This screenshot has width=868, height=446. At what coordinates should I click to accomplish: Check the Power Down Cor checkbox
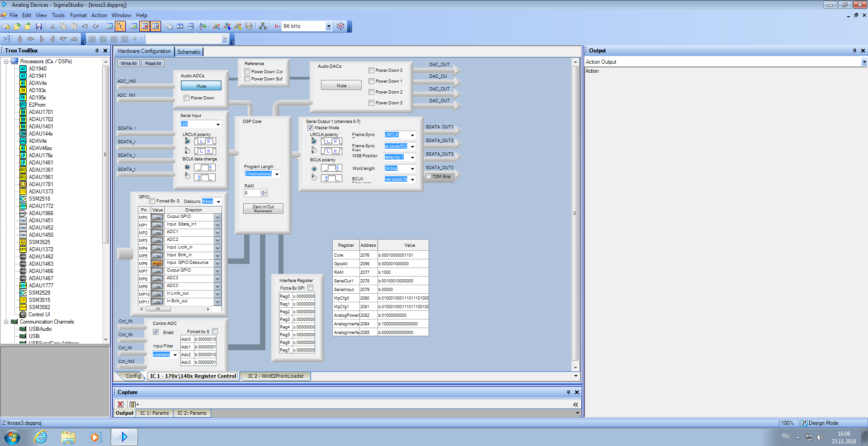click(247, 71)
